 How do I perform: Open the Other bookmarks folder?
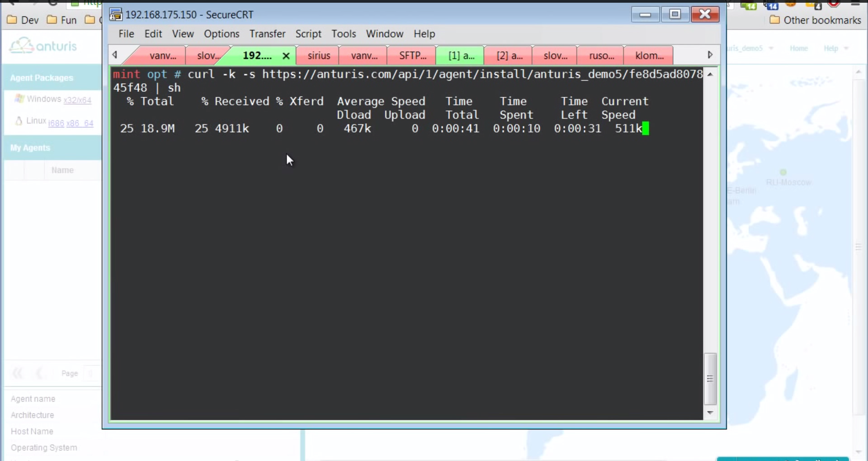(x=815, y=20)
